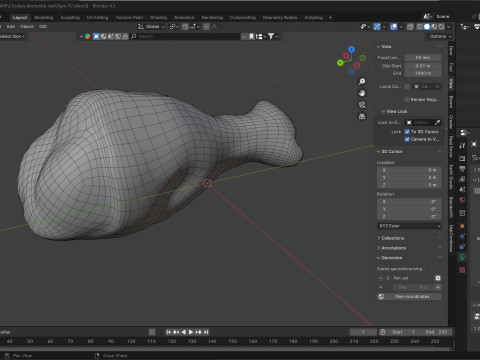This screenshot has height=360, width=480.
Task: Select solid viewport shading mode
Action: pyautogui.click(x=427, y=27)
